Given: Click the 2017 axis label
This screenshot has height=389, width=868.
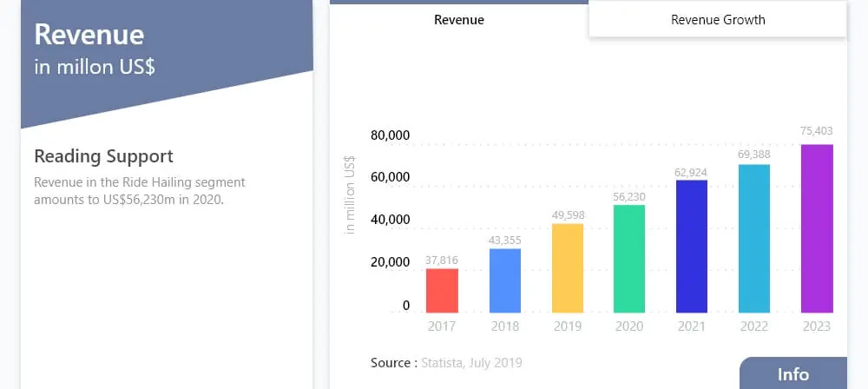Looking at the screenshot, I should (x=442, y=326).
